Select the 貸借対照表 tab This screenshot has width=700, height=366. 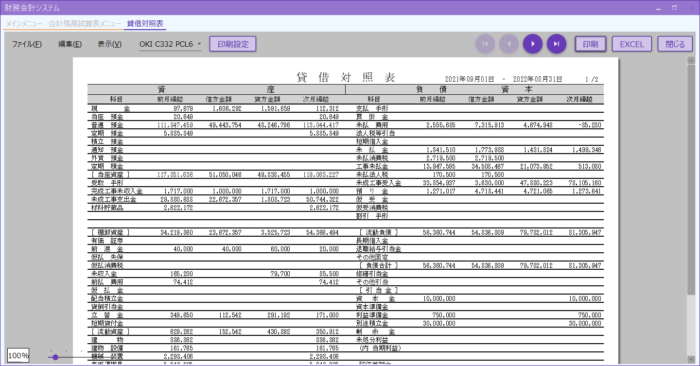[x=145, y=24]
